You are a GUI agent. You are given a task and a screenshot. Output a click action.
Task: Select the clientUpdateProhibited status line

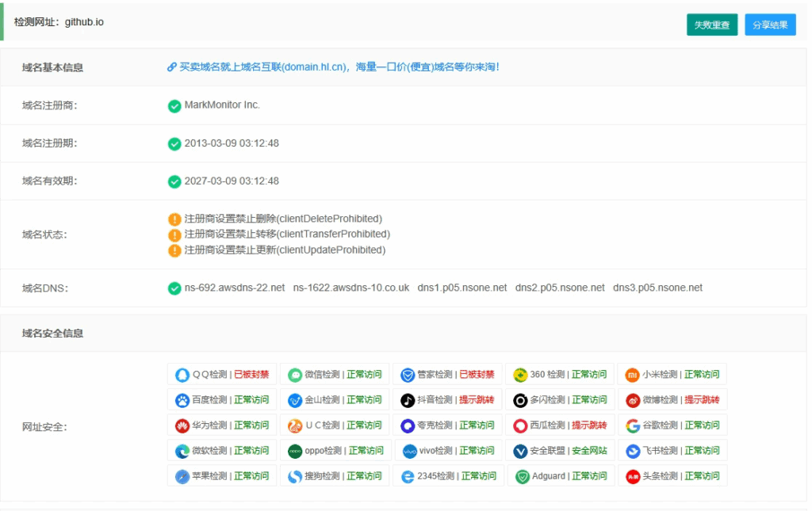tap(285, 250)
